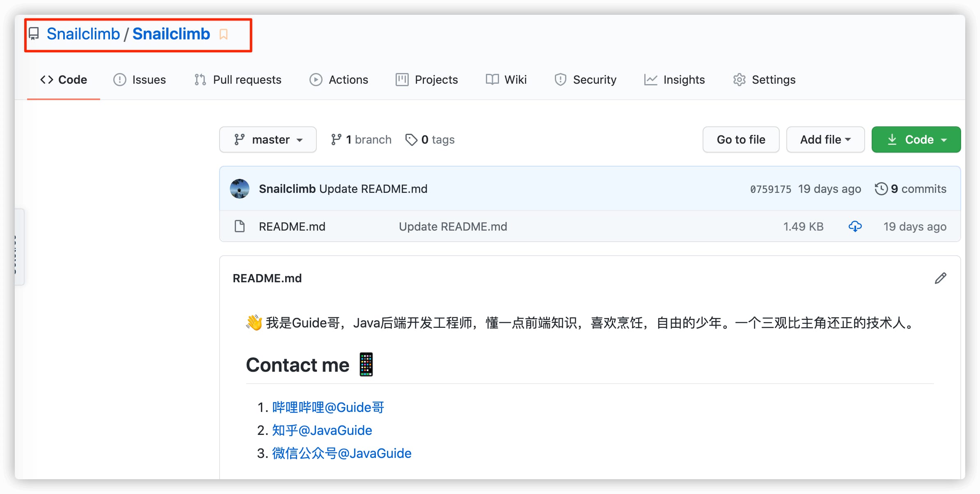The height and width of the screenshot is (494, 980).
Task: Expand the master branch dropdown
Action: coord(268,139)
